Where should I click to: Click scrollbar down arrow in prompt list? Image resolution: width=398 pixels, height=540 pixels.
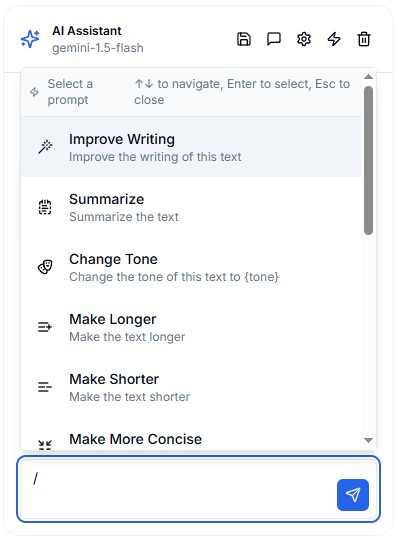(368, 440)
